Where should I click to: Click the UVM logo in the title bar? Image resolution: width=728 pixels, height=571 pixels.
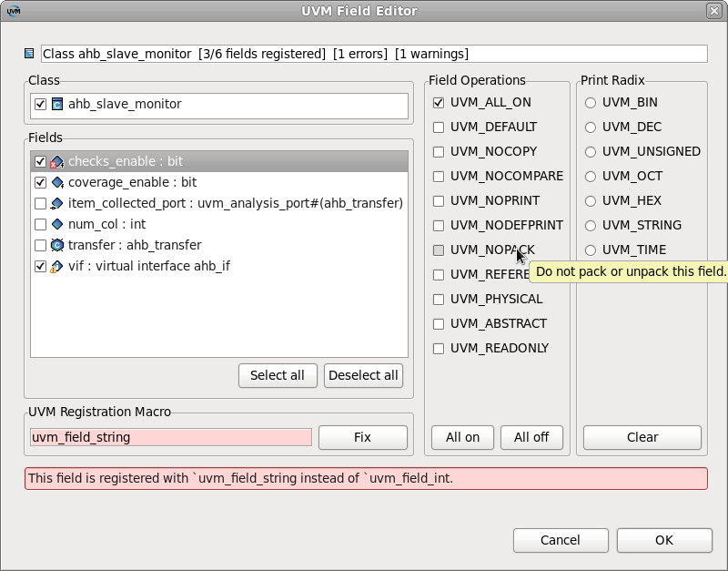(13, 12)
